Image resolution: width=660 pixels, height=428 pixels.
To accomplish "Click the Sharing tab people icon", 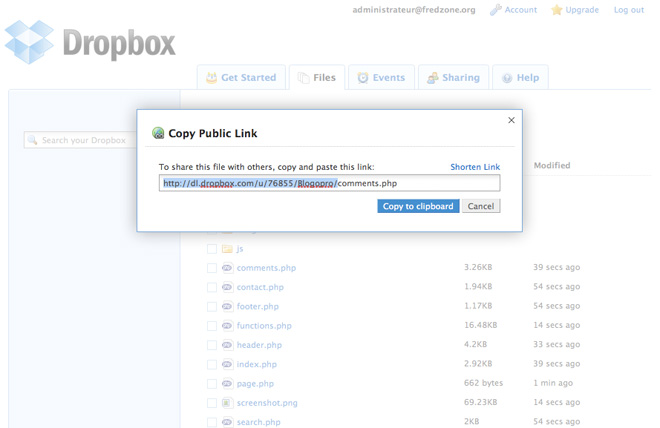I will pos(432,78).
